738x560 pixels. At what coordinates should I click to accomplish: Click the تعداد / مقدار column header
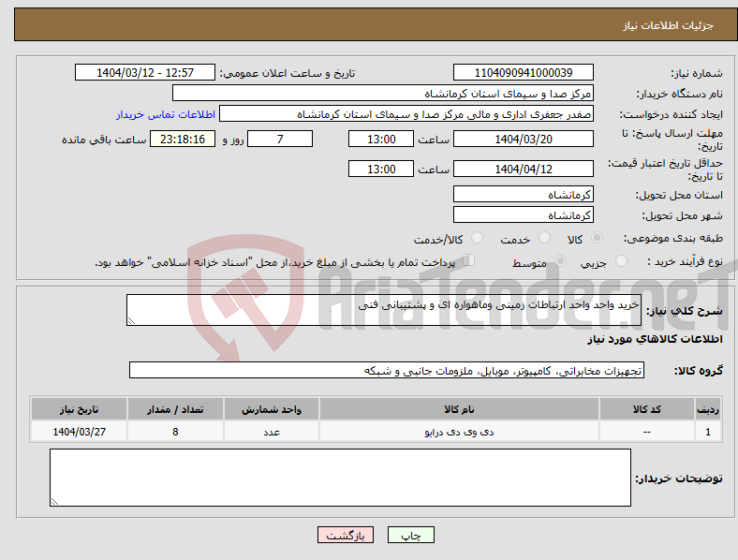[x=175, y=409]
